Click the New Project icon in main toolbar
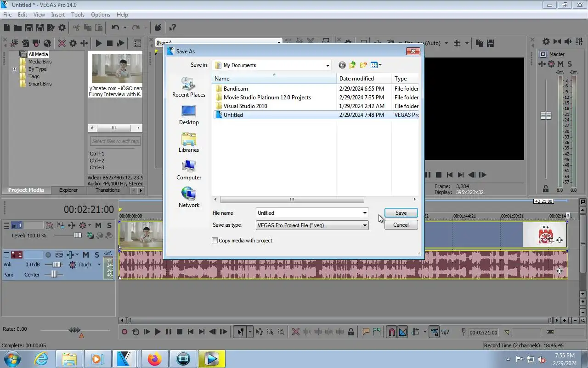Viewport: 588px width, 368px height. coord(6,28)
